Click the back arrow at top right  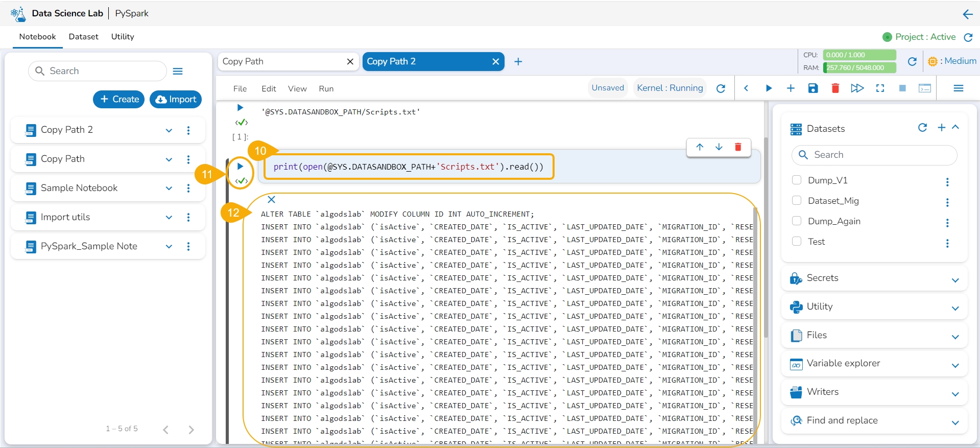click(967, 14)
